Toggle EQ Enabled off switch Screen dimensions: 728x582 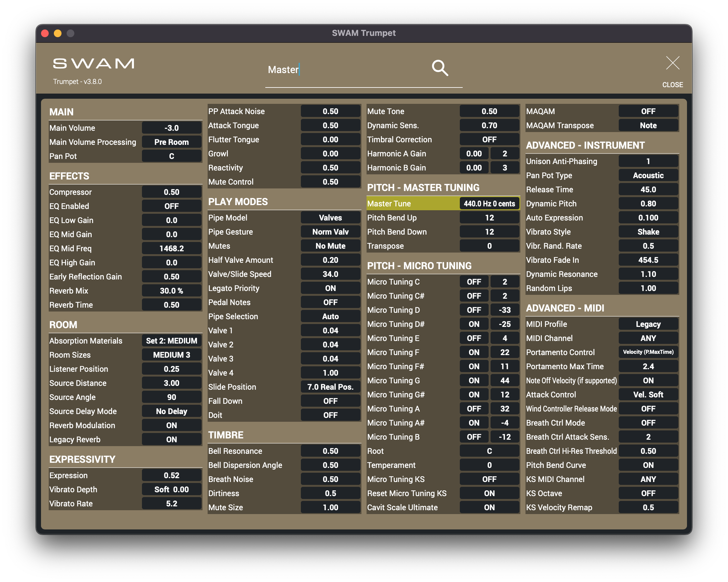point(171,206)
